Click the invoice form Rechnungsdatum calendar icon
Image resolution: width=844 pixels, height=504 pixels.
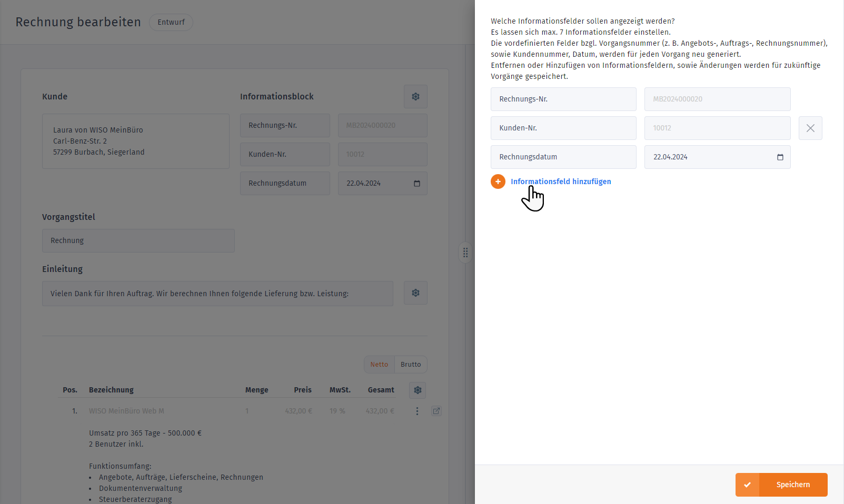pos(417,183)
